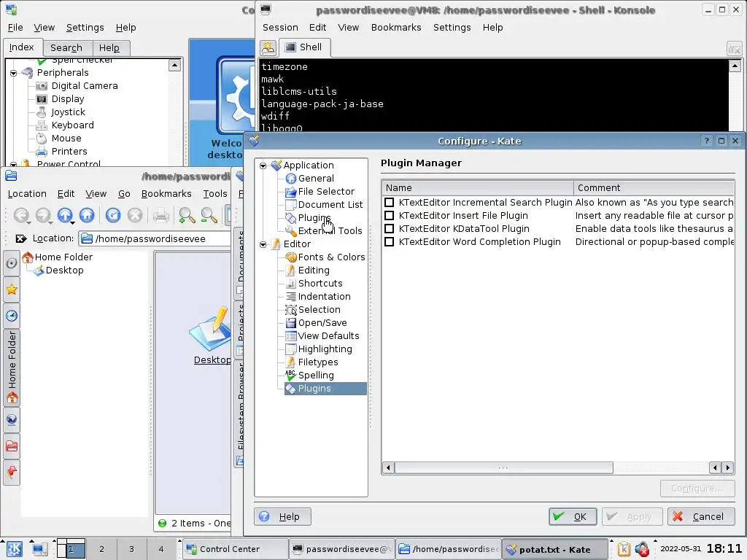The image size is (747, 560).
Task: Enable KTextEditor Incremental Search Plugin
Action: pos(390,203)
